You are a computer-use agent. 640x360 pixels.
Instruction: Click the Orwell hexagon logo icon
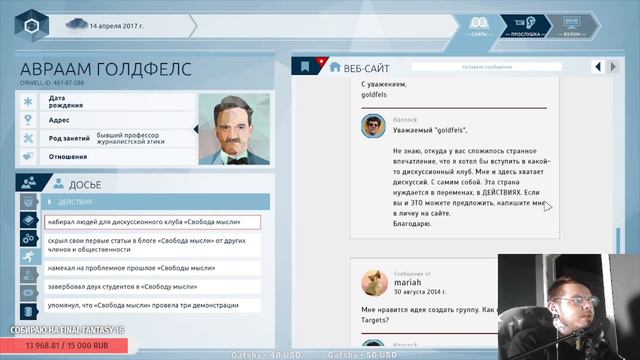(32, 25)
